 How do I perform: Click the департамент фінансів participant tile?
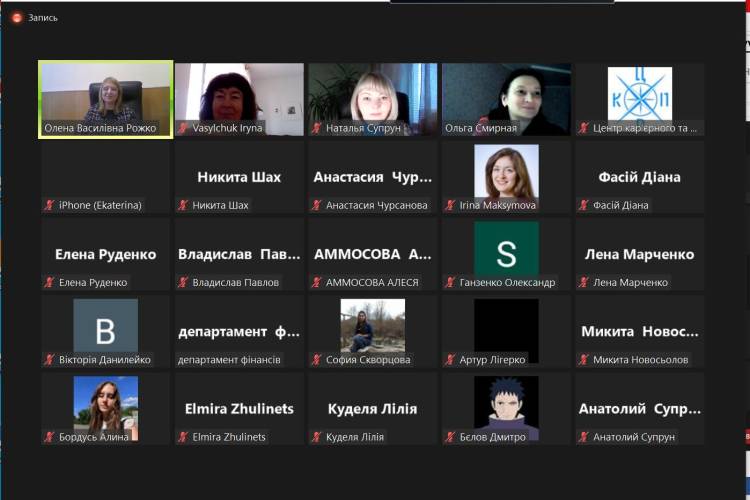pyautogui.click(x=238, y=332)
